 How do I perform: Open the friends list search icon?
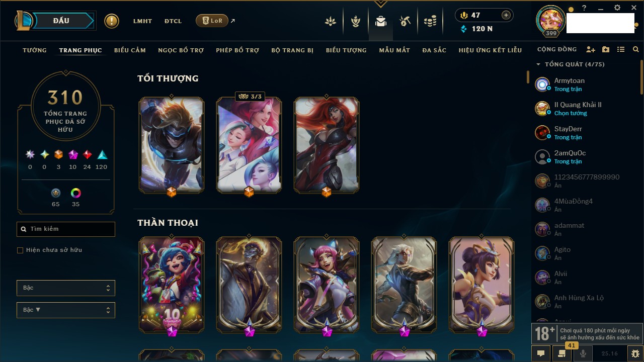(636, 50)
